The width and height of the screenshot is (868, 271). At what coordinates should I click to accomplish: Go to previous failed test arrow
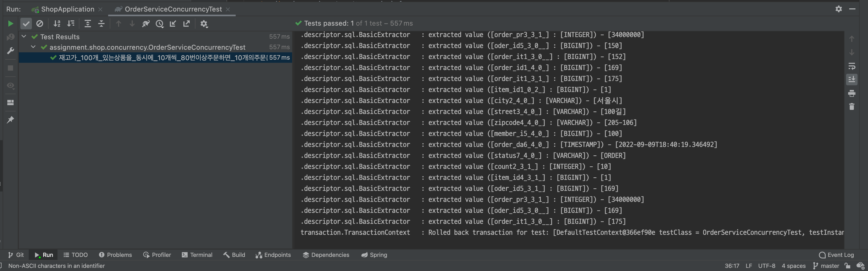[118, 24]
